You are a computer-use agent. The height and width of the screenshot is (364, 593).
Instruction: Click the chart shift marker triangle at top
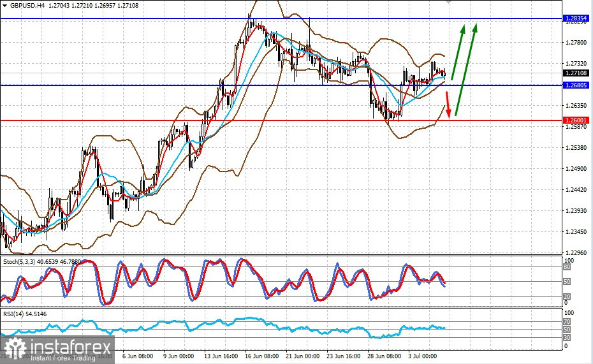coord(448,2)
